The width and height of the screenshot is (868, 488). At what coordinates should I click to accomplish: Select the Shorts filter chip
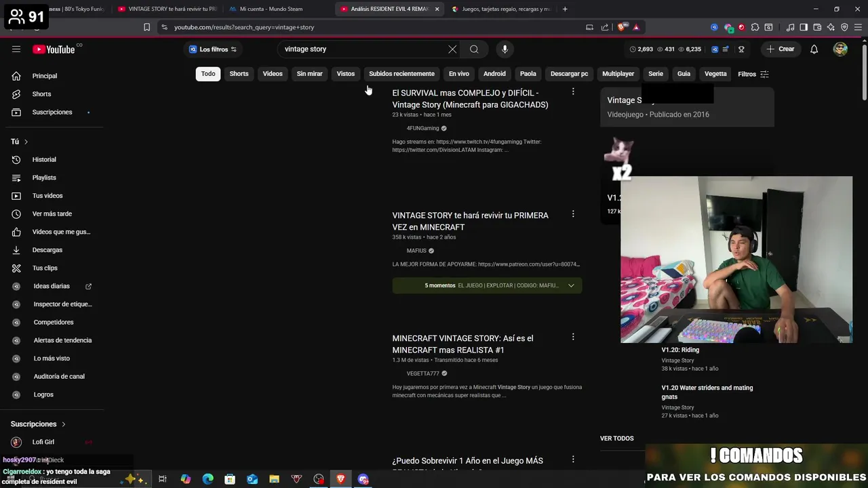(239, 74)
